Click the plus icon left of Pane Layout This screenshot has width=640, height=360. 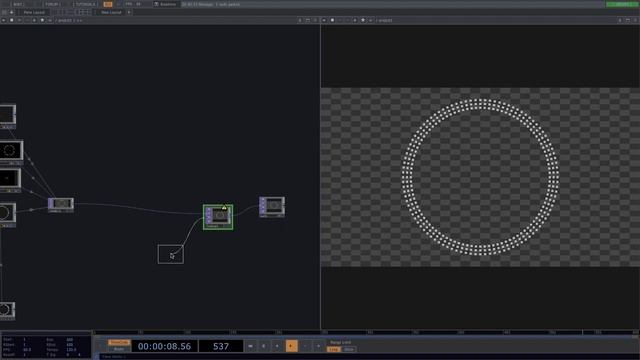tap(11, 12)
